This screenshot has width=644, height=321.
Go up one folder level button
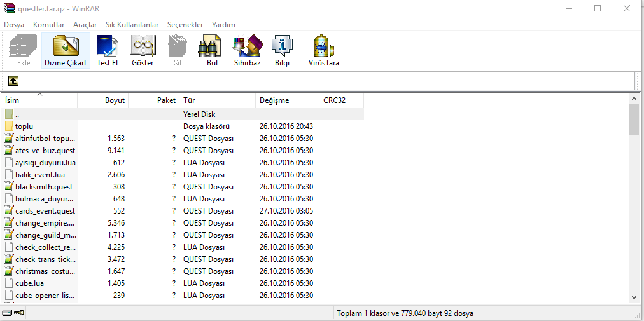(x=13, y=81)
